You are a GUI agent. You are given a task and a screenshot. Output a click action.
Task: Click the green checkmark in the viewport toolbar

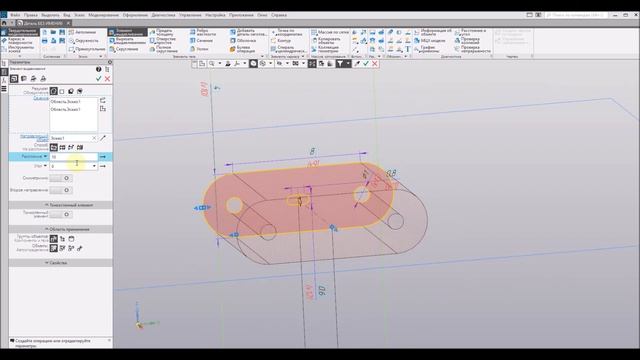(x=366, y=64)
